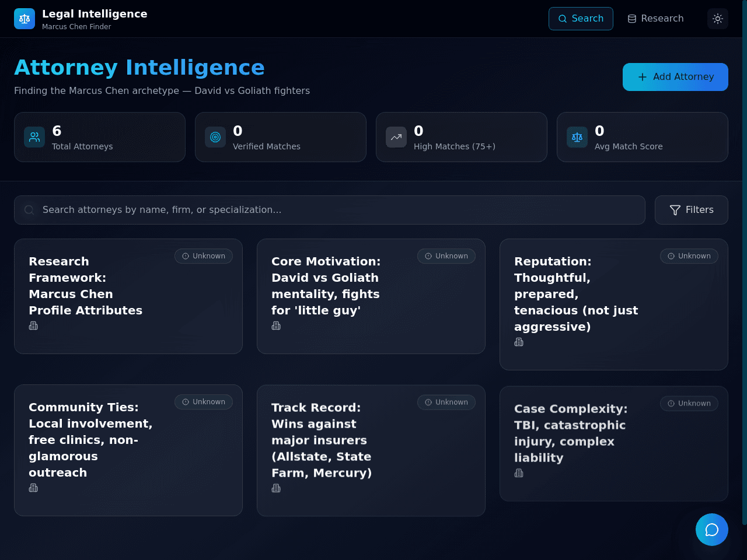
Task: Click building icon on Track Record card
Action: pos(276,488)
